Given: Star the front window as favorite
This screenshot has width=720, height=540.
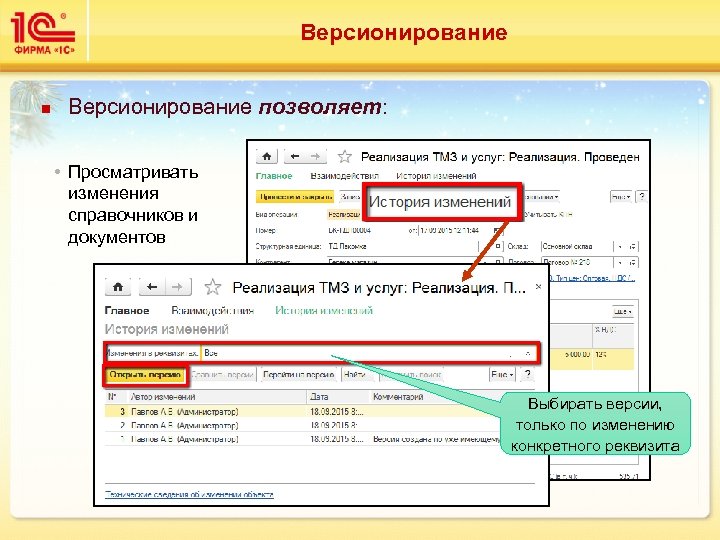Looking at the screenshot, I should click(x=213, y=287).
